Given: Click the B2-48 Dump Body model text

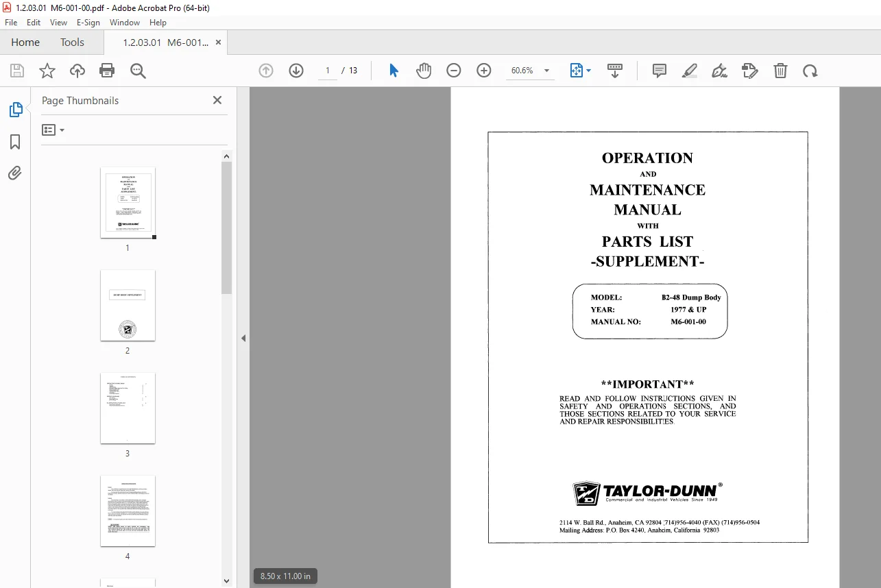Looking at the screenshot, I should point(691,297).
